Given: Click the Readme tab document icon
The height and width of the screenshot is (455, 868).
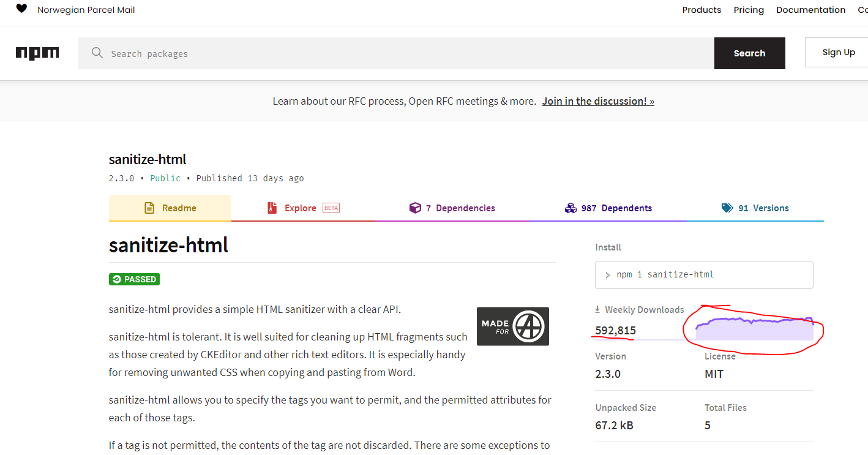Looking at the screenshot, I should click(149, 208).
